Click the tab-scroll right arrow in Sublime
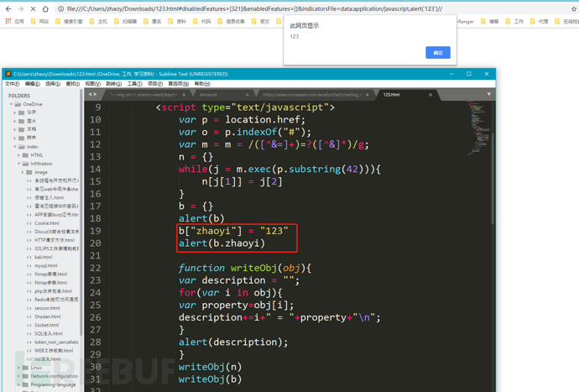 (96, 95)
